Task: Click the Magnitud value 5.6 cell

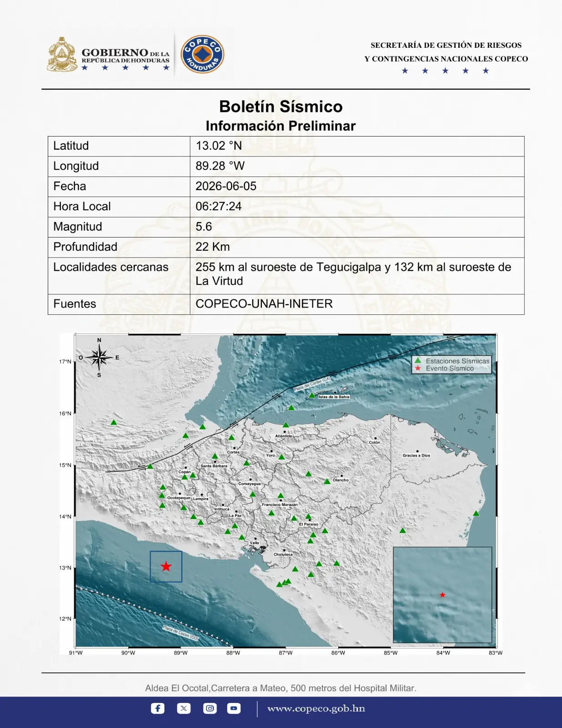Action: pos(357,227)
